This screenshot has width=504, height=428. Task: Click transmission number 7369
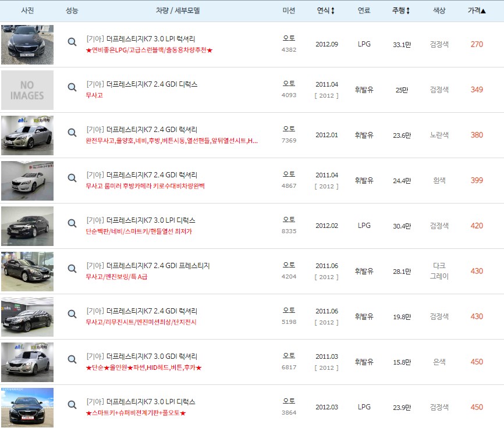[289, 140]
